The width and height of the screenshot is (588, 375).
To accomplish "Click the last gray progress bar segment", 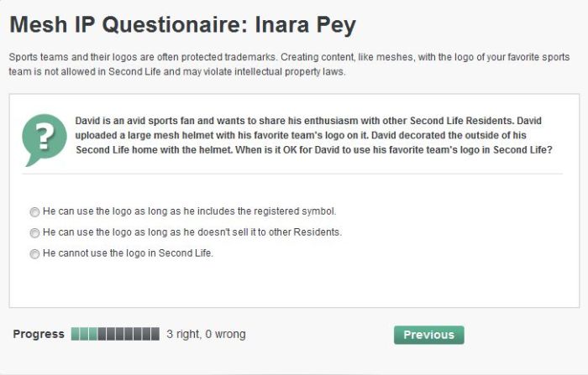I will point(155,334).
